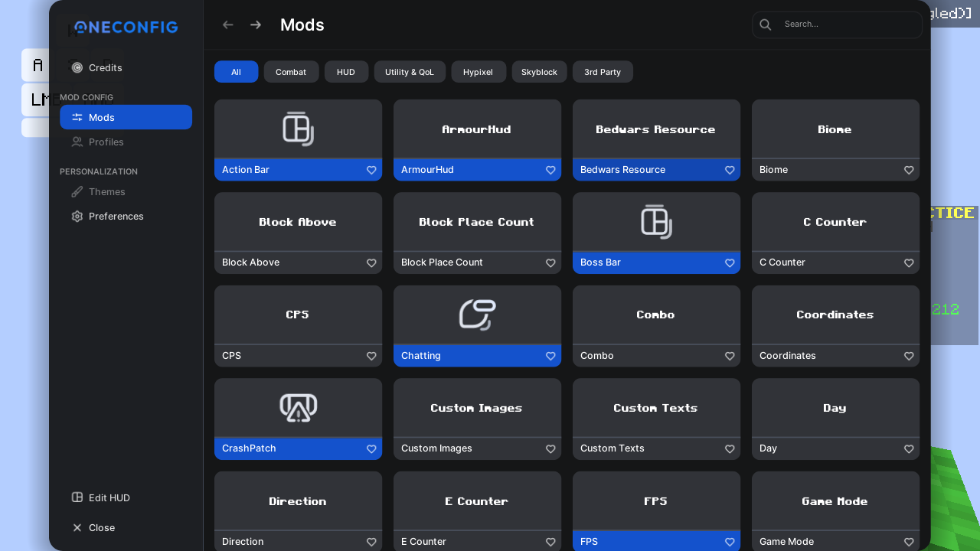The height and width of the screenshot is (551, 980).
Task: Click the heart icon on Combo
Action: (x=730, y=356)
